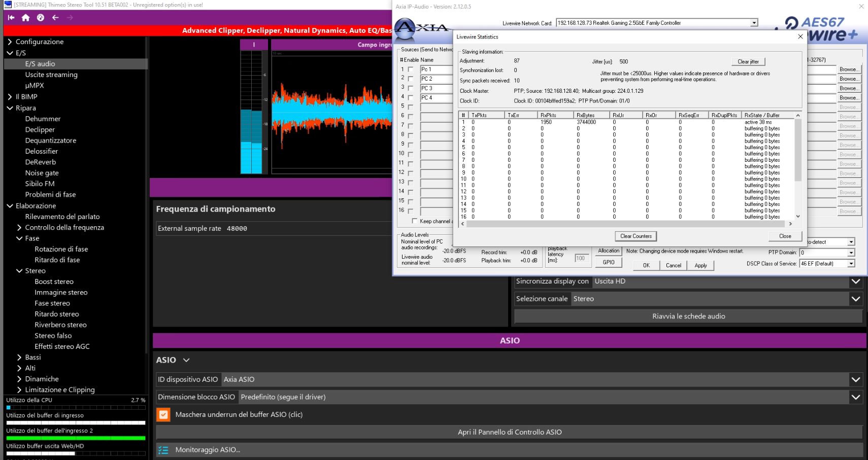868x460 pixels.
Task: Open µMPX in the sidebar
Action: click(35, 85)
